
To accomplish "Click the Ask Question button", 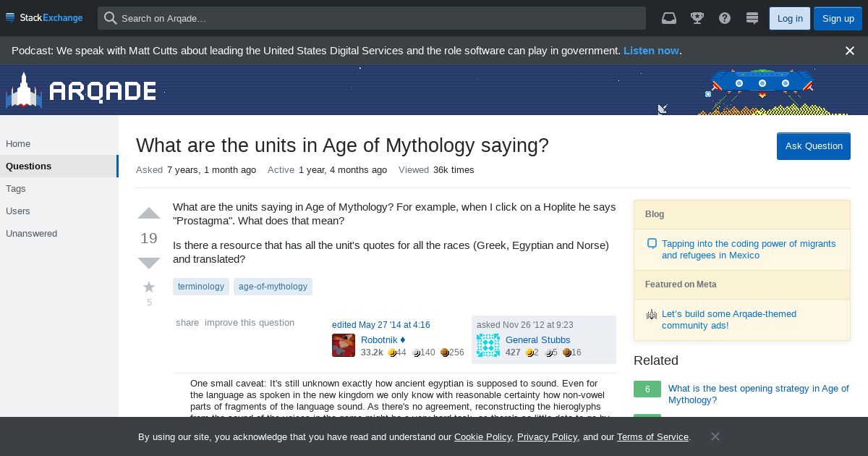I will click(814, 146).
